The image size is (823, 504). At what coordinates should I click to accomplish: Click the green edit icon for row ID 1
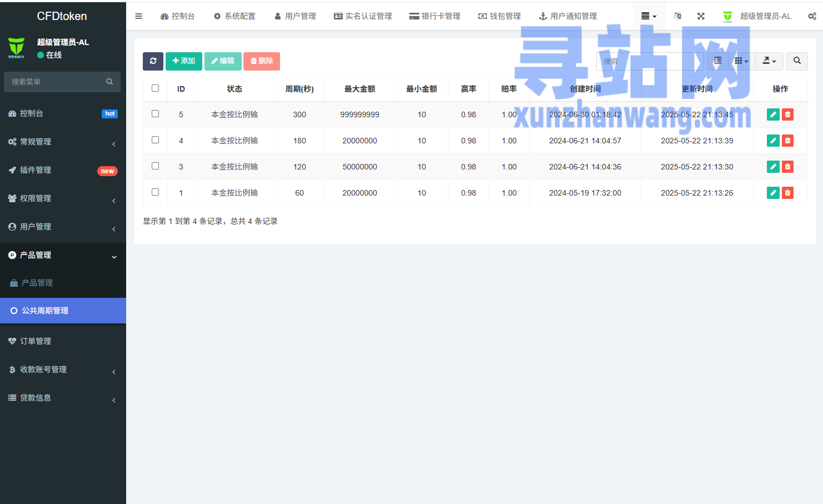(x=772, y=193)
